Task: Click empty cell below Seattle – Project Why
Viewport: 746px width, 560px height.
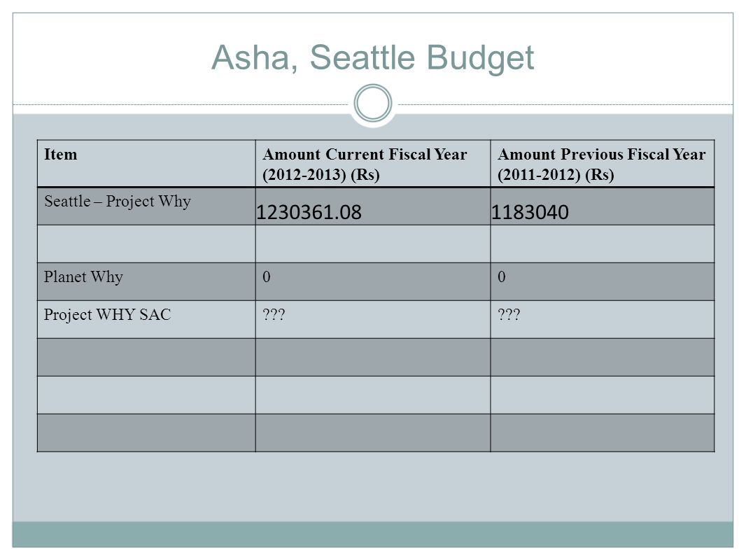Action: click(146, 244)
